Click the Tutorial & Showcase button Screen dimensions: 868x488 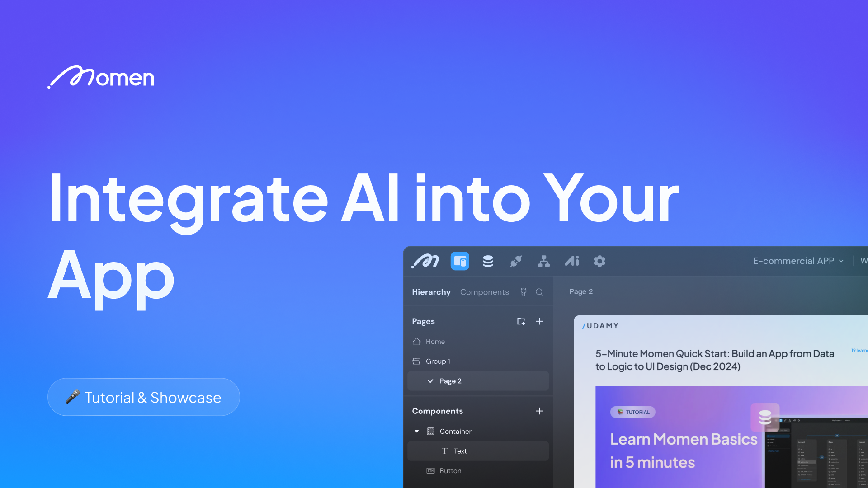pyautogui.click(x=143, y=397)
